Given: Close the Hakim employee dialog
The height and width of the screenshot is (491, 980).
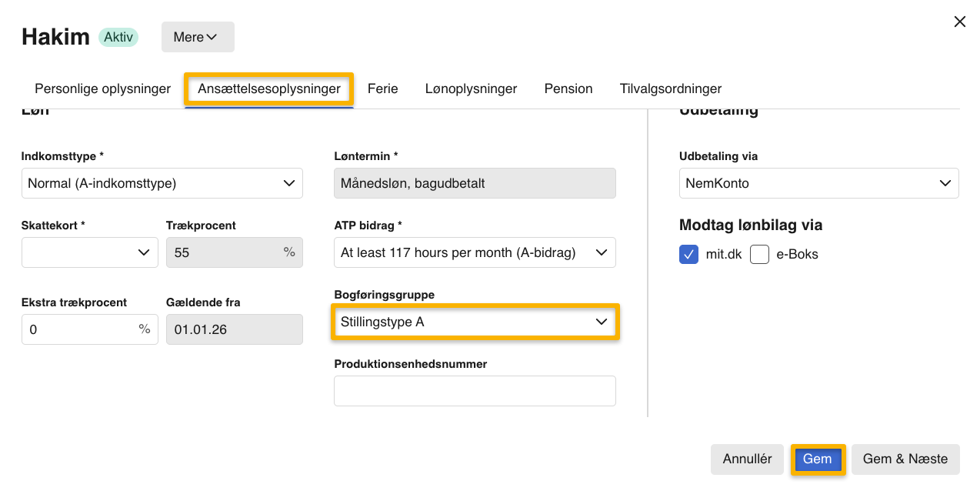Looking at the screenshot, I should click(x=959, y=22).
